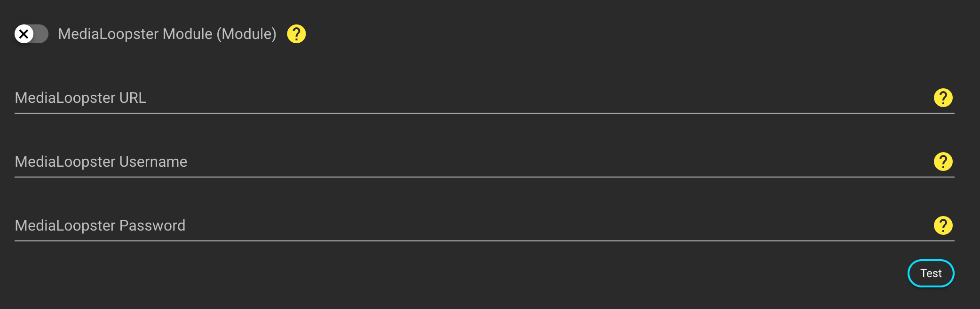
Task: Open MediaLoopster Password help tooltip
Action: point(943,225)
